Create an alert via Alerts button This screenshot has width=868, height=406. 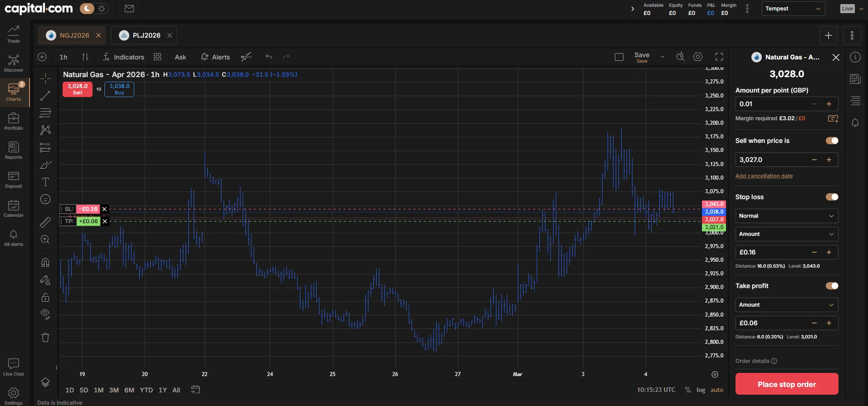216,57
